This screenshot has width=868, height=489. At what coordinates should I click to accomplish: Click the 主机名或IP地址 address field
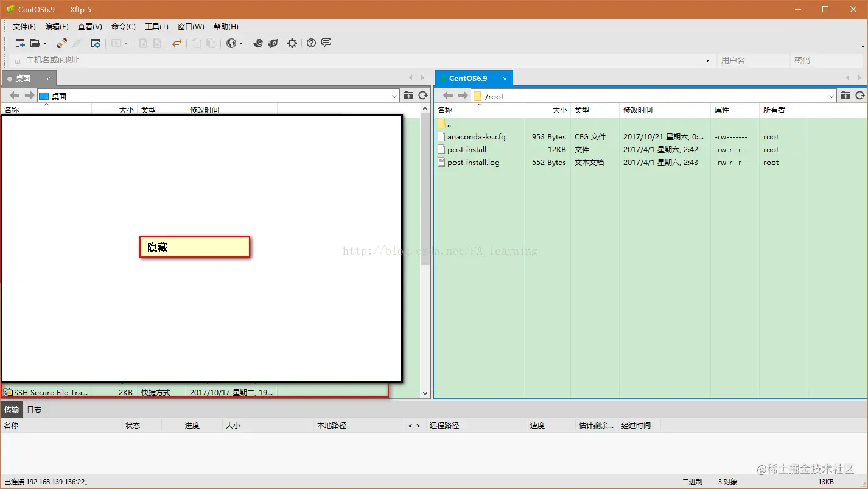pyautogui.click(x=363, y=60)
